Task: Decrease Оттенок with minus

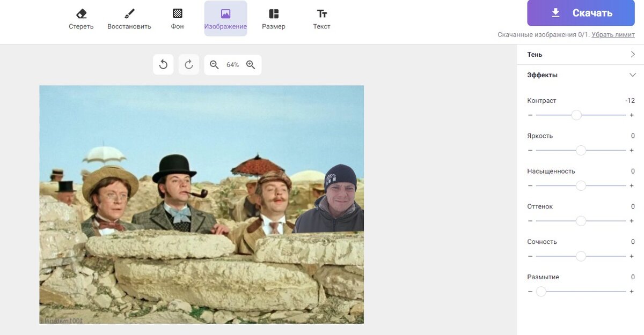Action: click(x=530, y=221)
